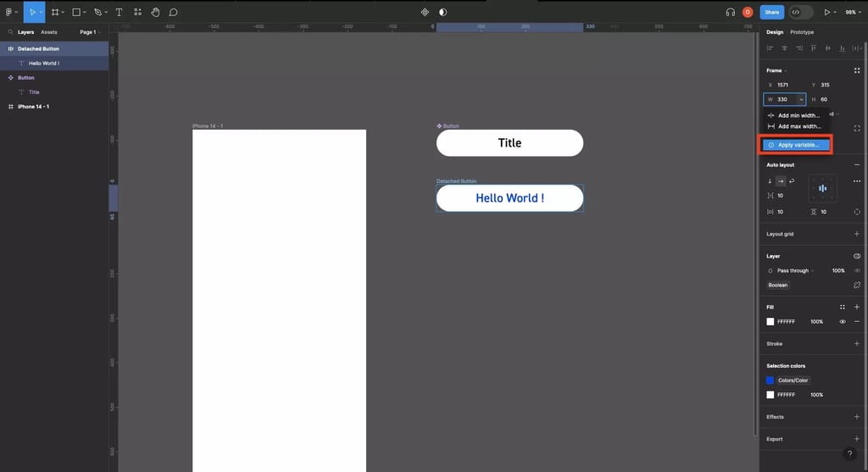Add an export setting
Viewport: 868px width, 472px height.
[857, 439]
